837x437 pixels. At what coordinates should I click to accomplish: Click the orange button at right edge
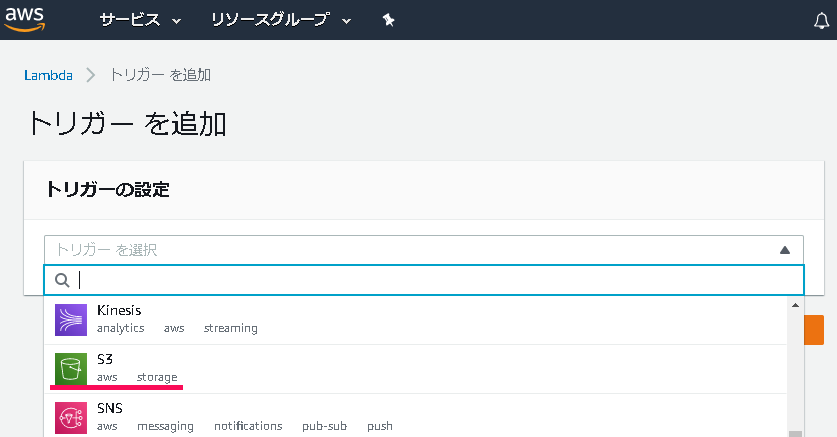pos(814,330)
